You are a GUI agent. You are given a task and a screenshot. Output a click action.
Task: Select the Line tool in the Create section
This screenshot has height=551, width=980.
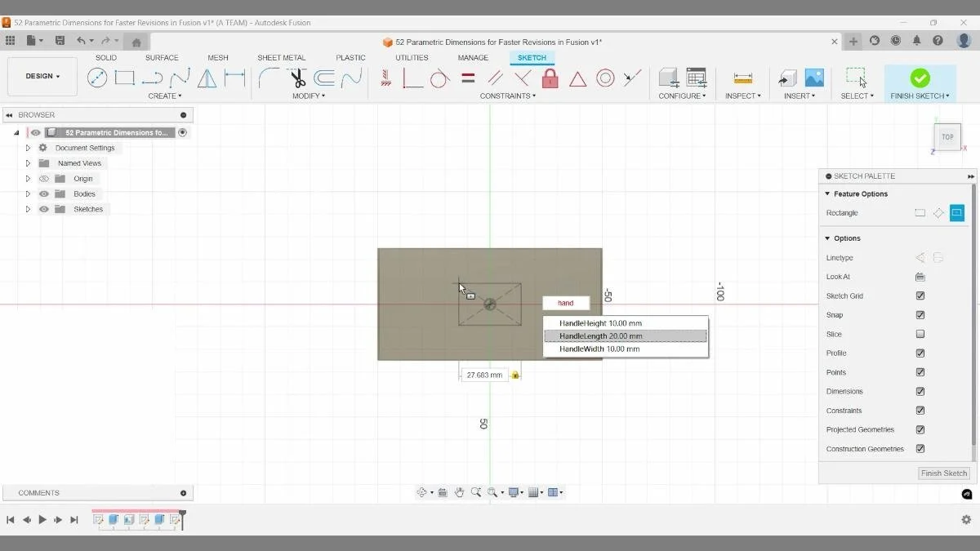[x=150, y=78]
